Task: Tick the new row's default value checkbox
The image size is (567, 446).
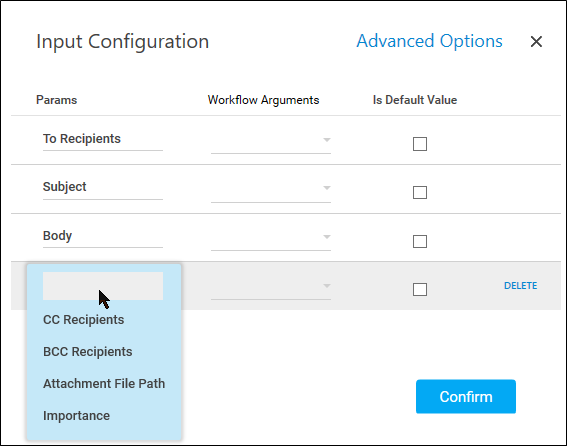Action: coord(420,289)
